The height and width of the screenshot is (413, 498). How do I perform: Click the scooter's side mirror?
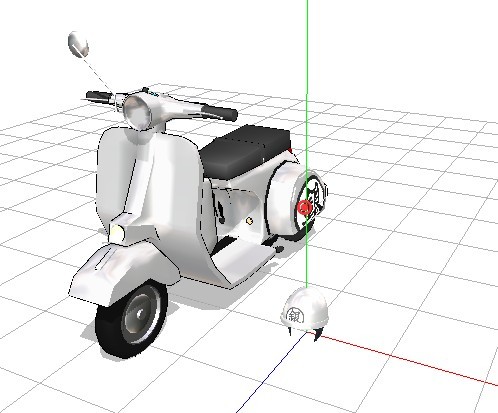click(x=78, y=45)
